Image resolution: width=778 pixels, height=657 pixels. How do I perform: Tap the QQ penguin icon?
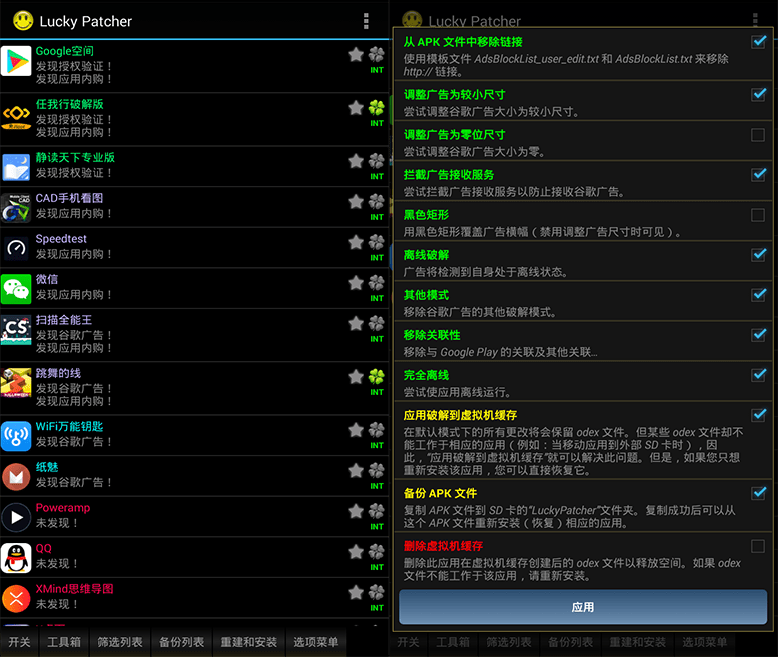[16, 558]
